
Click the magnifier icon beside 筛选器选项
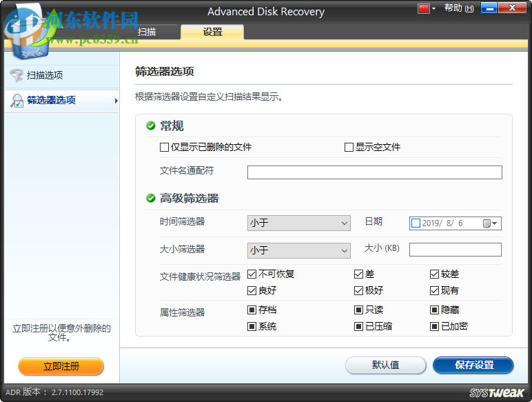coord(17,101)
